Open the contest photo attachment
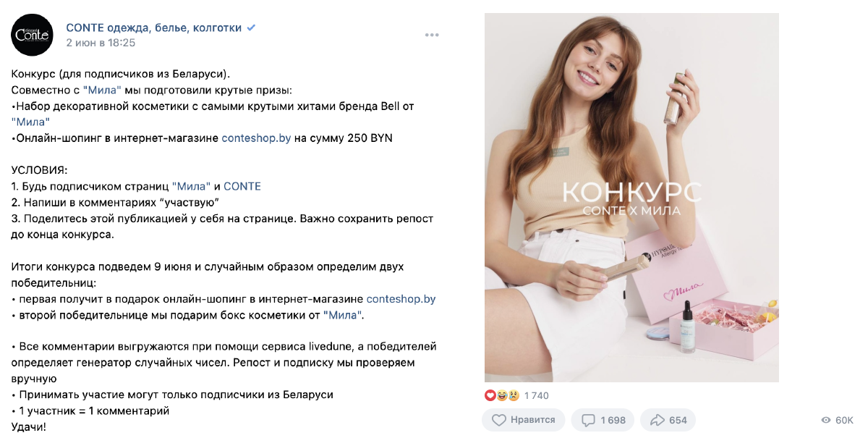 (631, 198)
